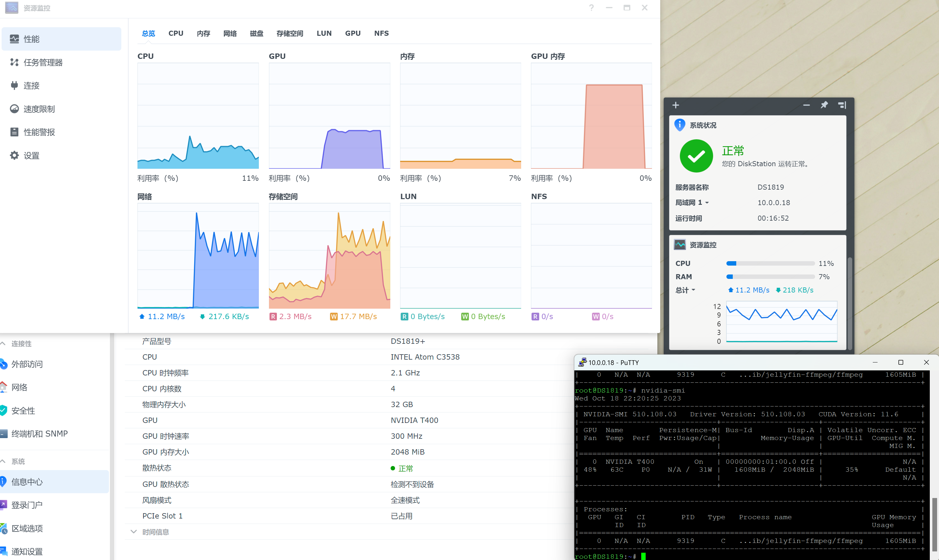The image size is (939, 560).
Task: Click the CPU usage graph
Action: click(x=198, y=116)
